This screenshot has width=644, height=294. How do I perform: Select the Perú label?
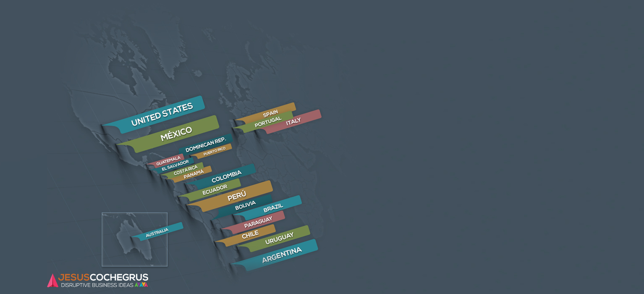tap(237, 196)
